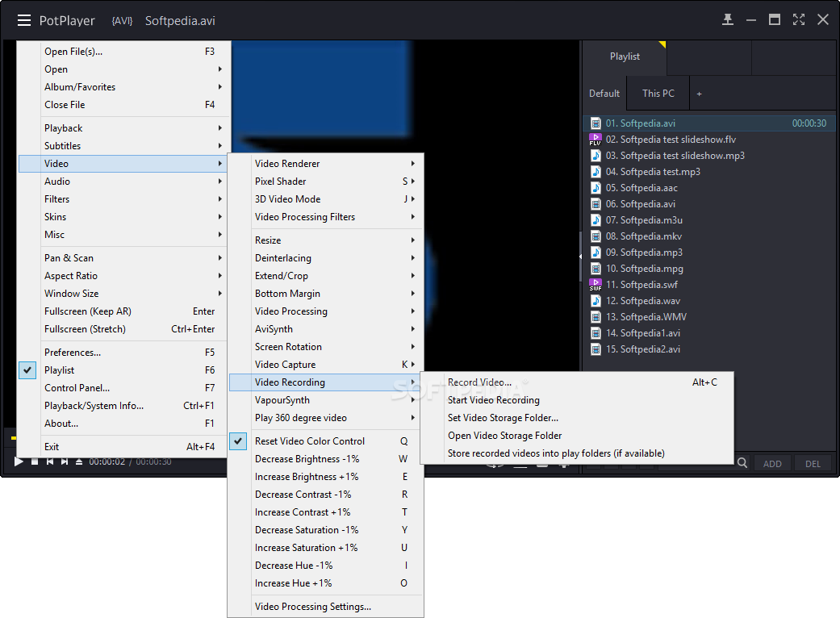Click the Eject/open file icon

pyautogui.click(x=79, y=461)
